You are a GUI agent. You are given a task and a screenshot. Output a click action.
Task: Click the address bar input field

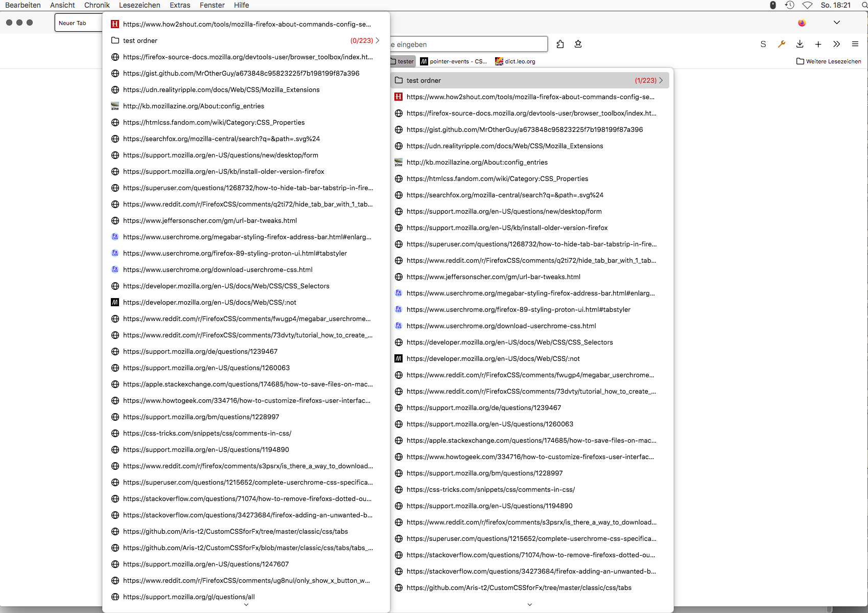(x=468, y=44)
